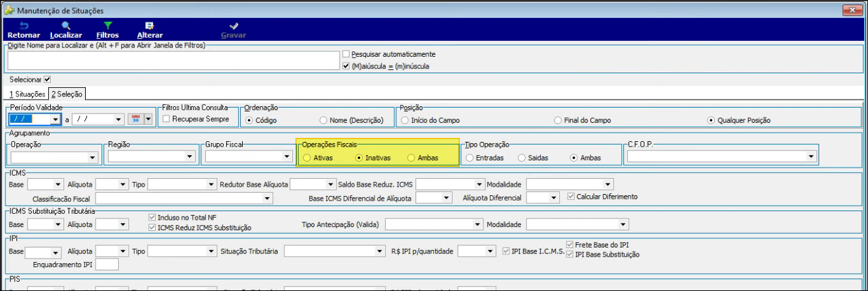Screen dimensions: 868x291
Task: Click the Enquadramento IPI input field
Action: (x=107, y=265)
